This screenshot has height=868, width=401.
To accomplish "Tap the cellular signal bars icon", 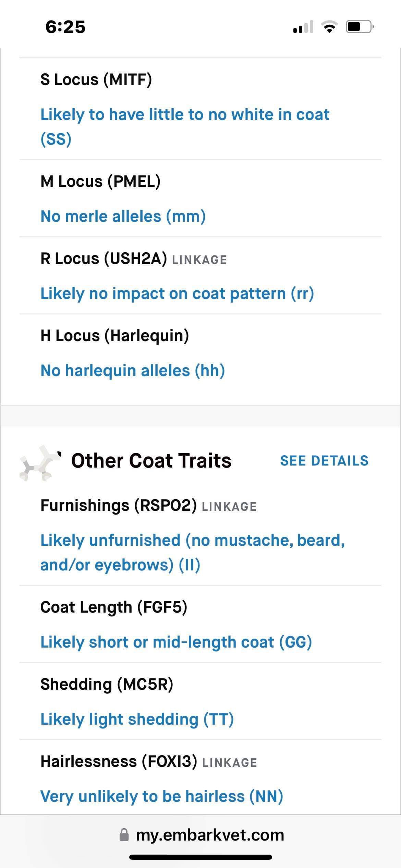I will point(303,27).
